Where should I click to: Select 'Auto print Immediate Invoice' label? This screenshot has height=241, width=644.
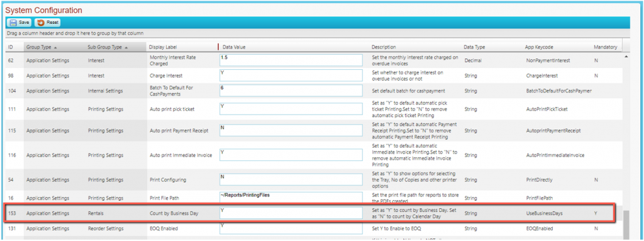pyautogui.click(x=181, y=155)
